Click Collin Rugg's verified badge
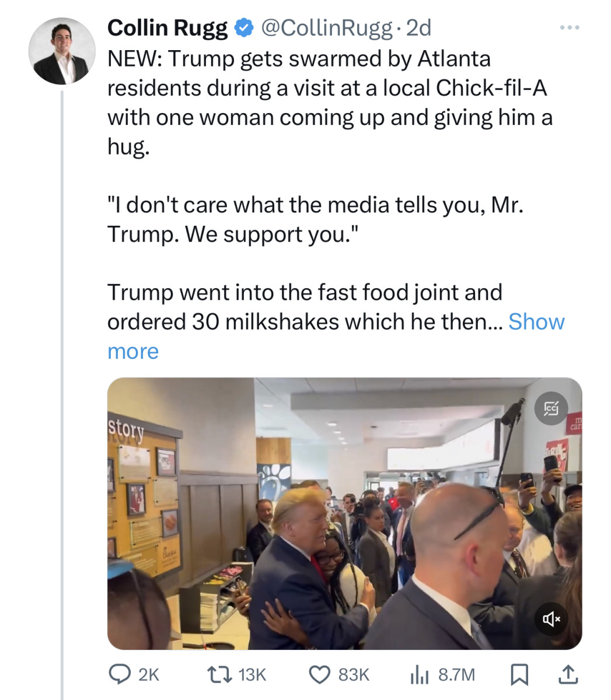The image size is (611, 700). 242,27
